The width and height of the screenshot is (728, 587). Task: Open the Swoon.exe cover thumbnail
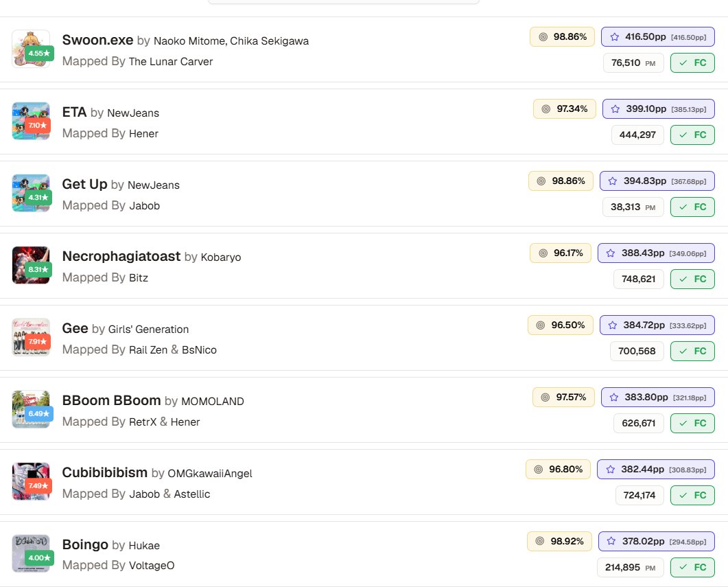click(x=31, y=49)
